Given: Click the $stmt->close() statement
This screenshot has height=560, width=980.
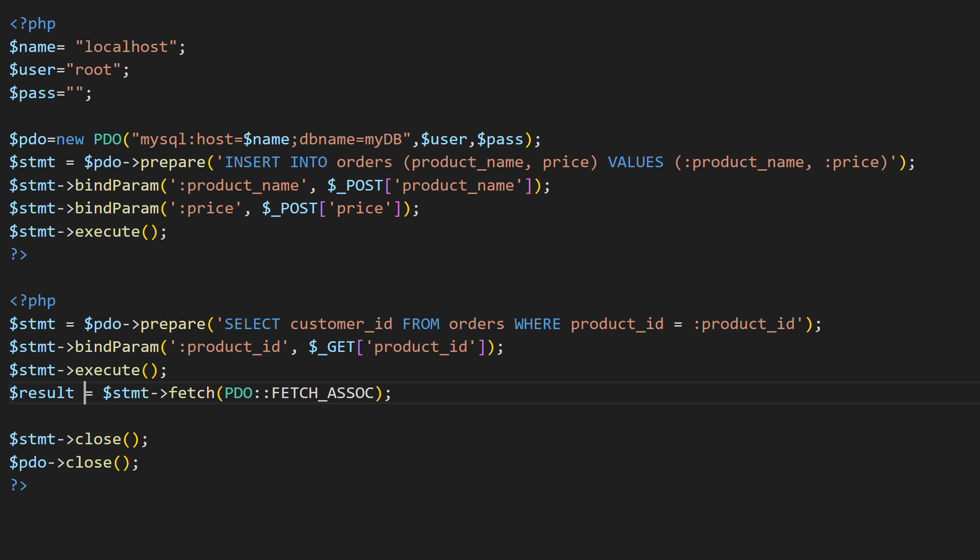Looking at the screenshot, I should 78,438.
